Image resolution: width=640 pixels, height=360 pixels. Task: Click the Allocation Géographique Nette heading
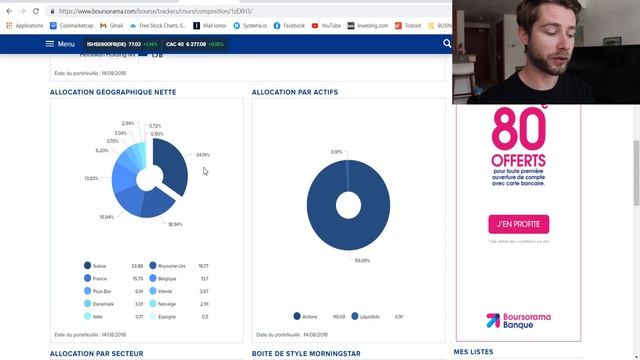click(x=113, y=92)
